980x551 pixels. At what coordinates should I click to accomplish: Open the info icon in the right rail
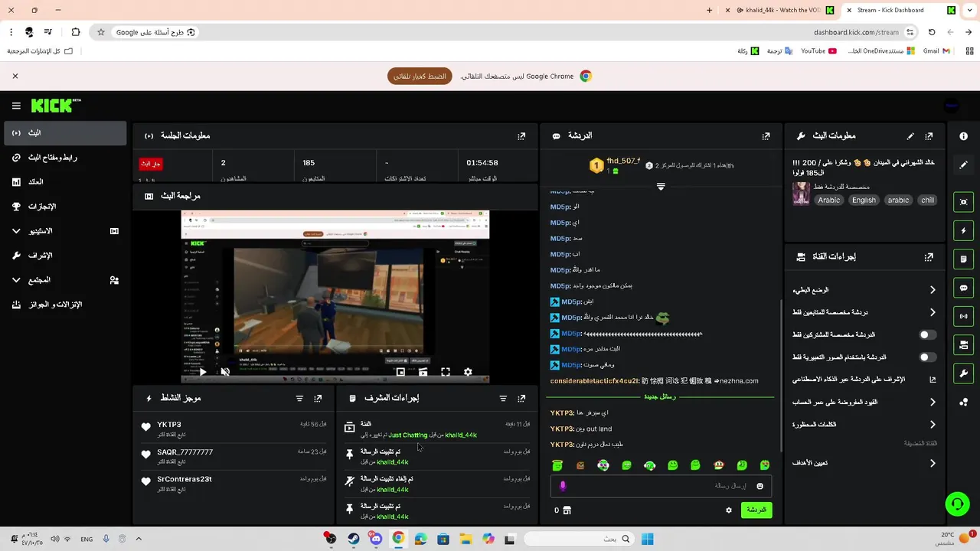point(963,135)
